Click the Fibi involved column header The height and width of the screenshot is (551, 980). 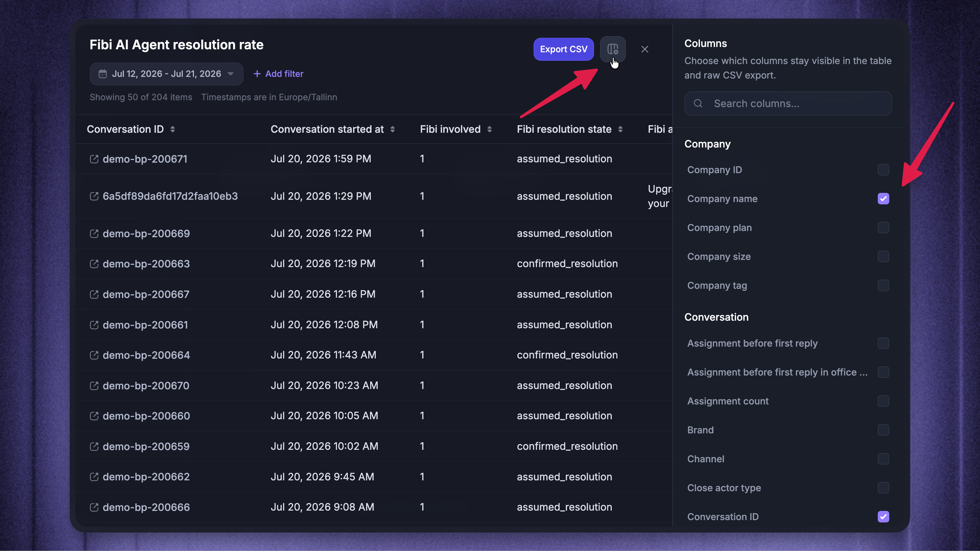pyautogui.click(x=450, y=129)
